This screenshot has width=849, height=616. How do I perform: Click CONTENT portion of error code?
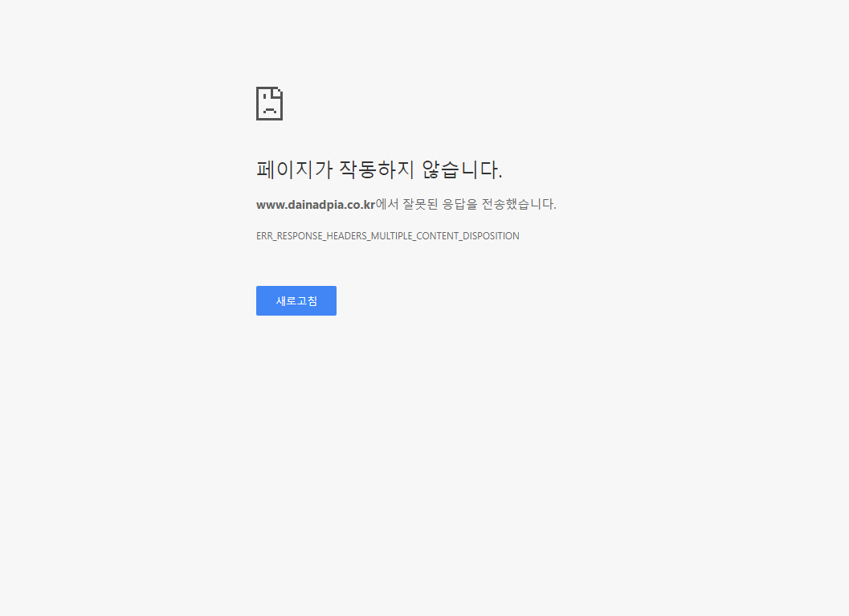pyautogui.click(x=437, y=236)
